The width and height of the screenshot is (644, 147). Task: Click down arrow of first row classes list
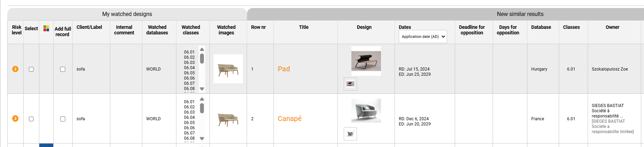(x=202, y=89)
